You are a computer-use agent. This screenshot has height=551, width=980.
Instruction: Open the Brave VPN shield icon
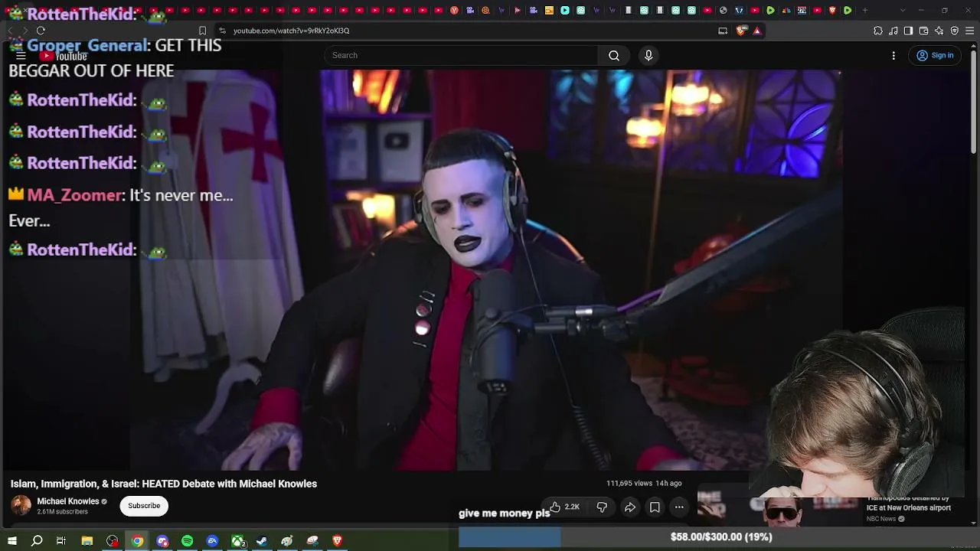[x=954, y=31]
